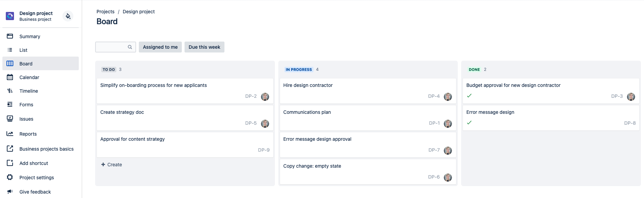Click the Design project logo icon

point(10,16)
